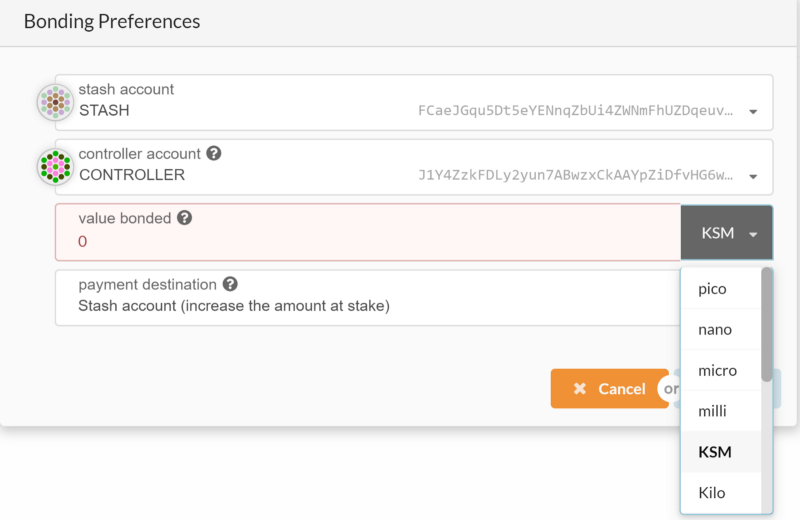
Task: Open payment destination help icon
Action: [230, 284]
